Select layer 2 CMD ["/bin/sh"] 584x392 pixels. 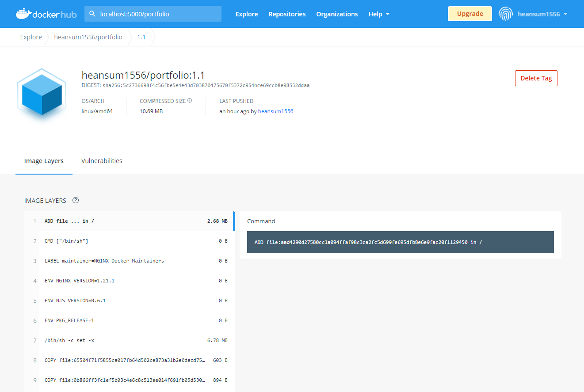[130, 241]
